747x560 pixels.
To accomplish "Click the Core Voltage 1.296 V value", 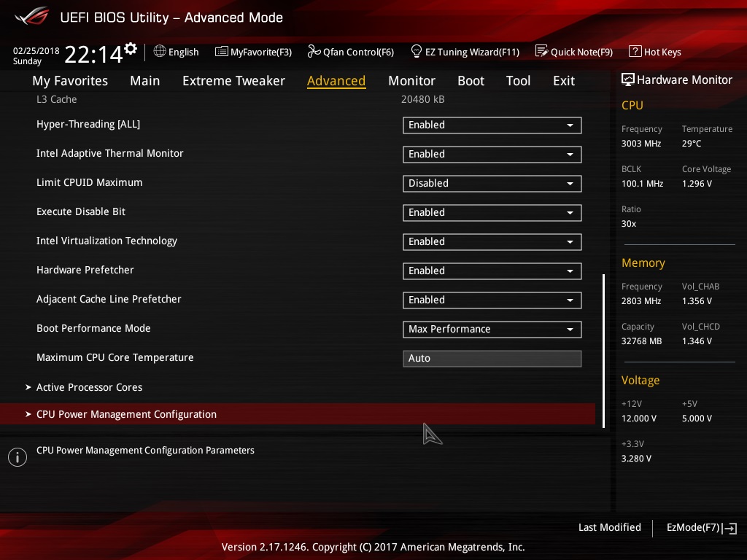I will tap(697, 183).
